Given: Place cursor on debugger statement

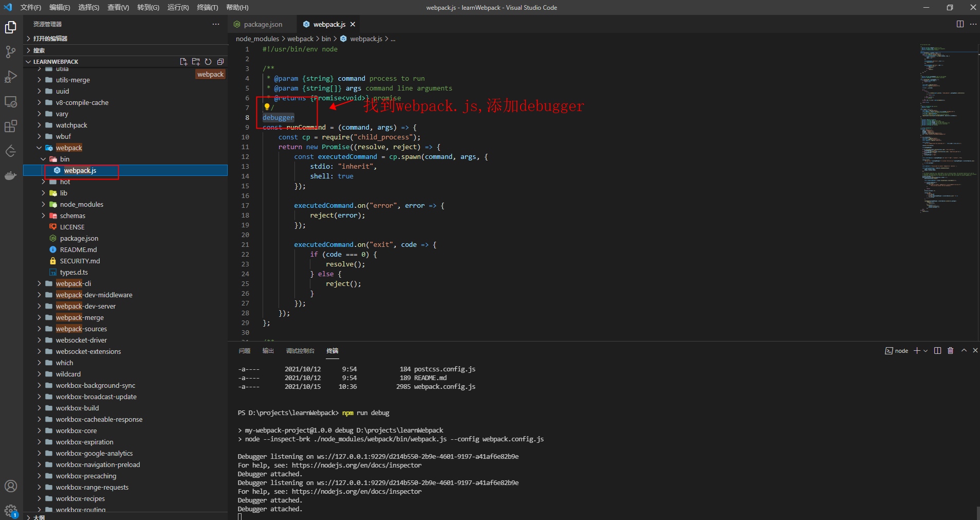Looking at the screenshot, I should [x=279, y=117].
